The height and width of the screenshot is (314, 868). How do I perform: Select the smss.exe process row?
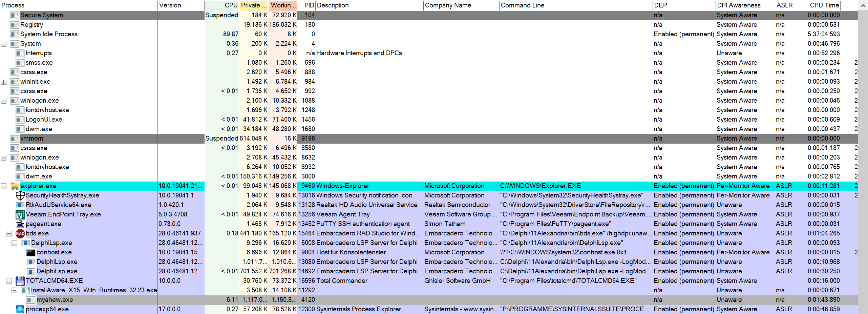[429, 63]
